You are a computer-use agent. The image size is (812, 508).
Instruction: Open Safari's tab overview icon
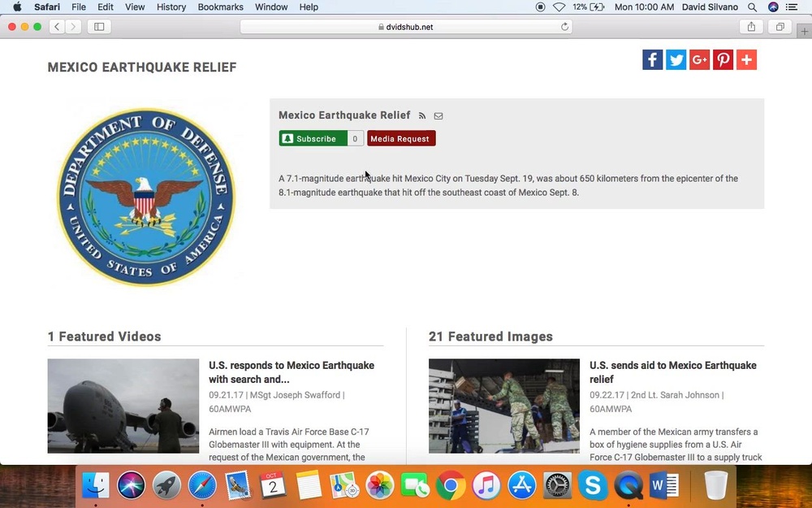tap(780, 26)
